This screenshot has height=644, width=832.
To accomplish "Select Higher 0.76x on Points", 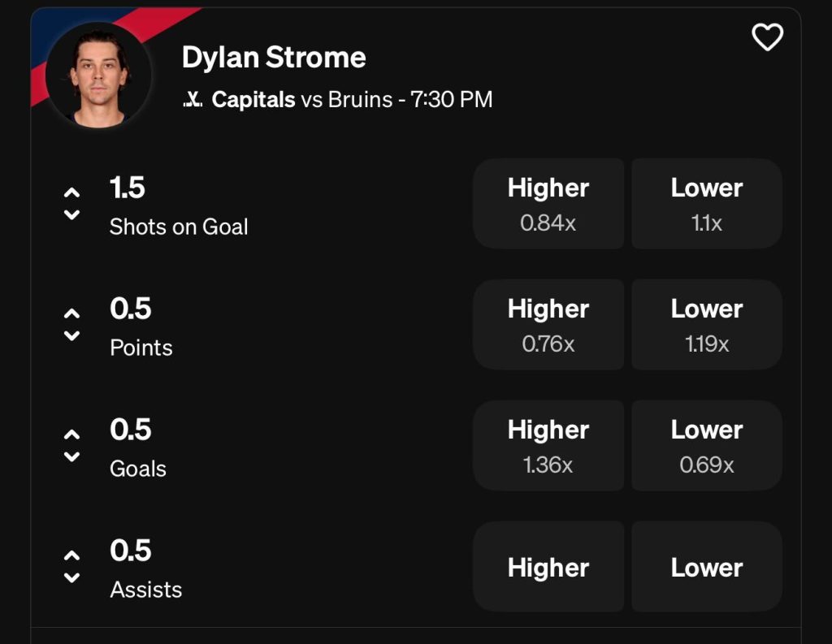I will pos(548,324).
